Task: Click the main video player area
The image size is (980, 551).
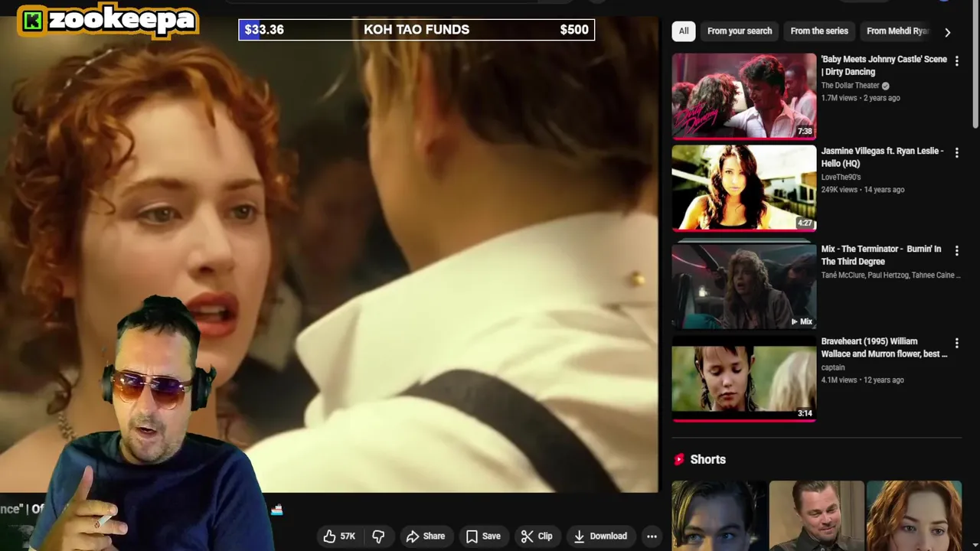Action: point(329,254)
